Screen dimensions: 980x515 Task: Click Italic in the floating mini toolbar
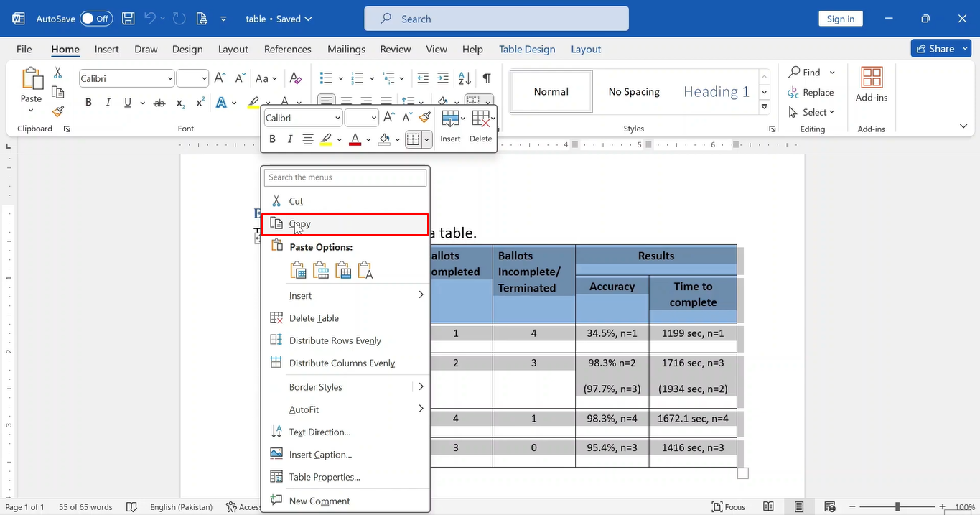pyautogui.click(x=290, y=139)
